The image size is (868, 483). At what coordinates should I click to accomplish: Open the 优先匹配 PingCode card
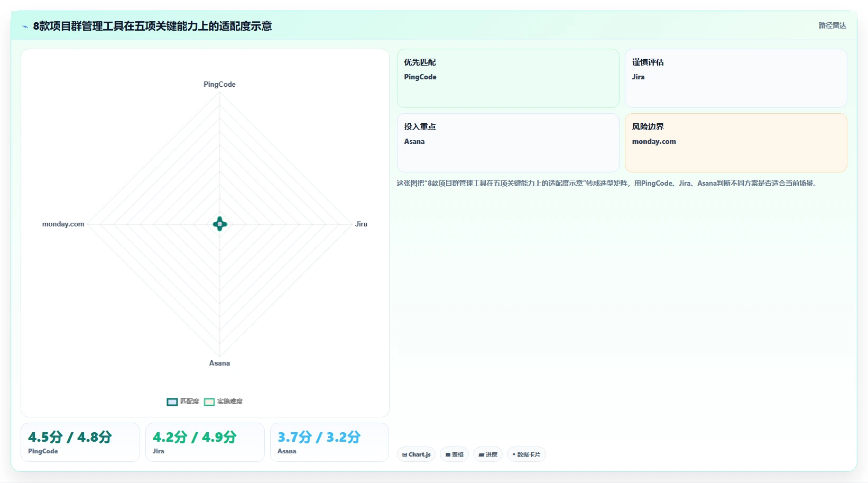(508, 78)
